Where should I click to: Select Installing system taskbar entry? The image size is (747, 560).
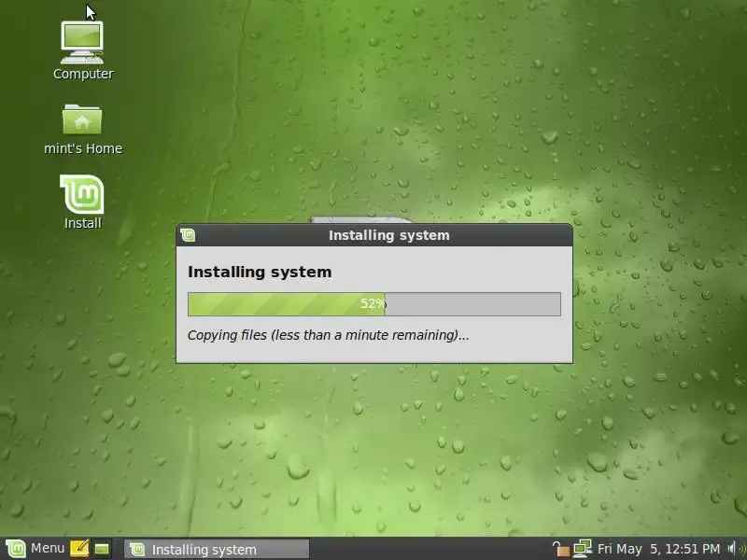(217, 549)
